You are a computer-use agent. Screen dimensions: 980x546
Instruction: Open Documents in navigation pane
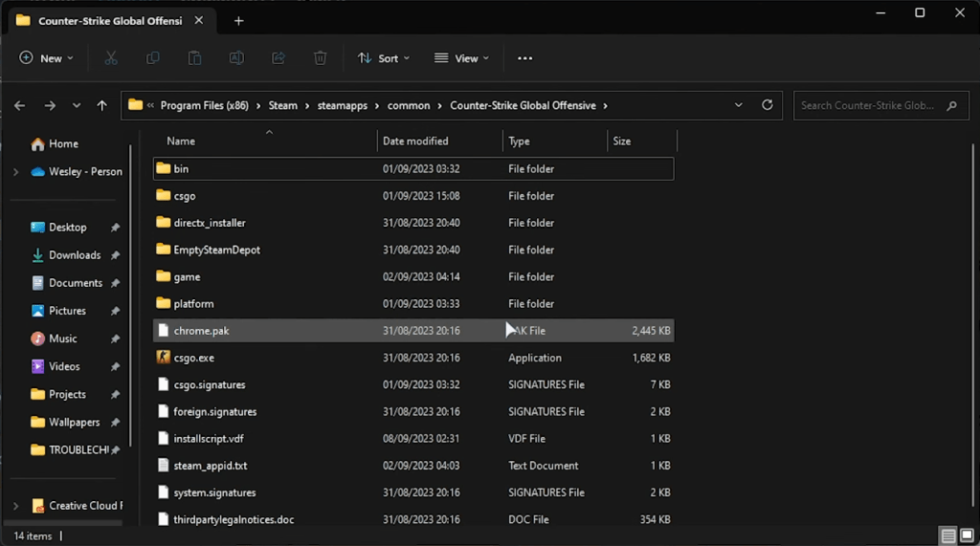pos(69,283)
